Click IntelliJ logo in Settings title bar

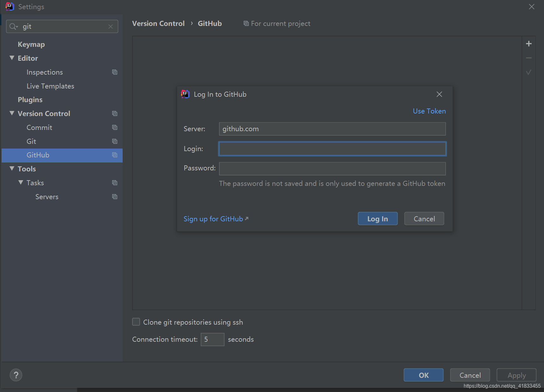click(x=10, y=6)
